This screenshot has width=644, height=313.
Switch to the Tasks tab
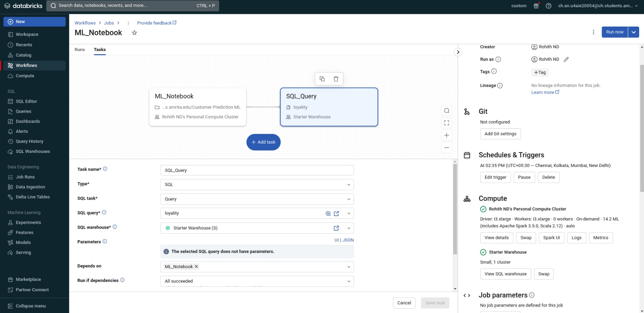point(100,49)
